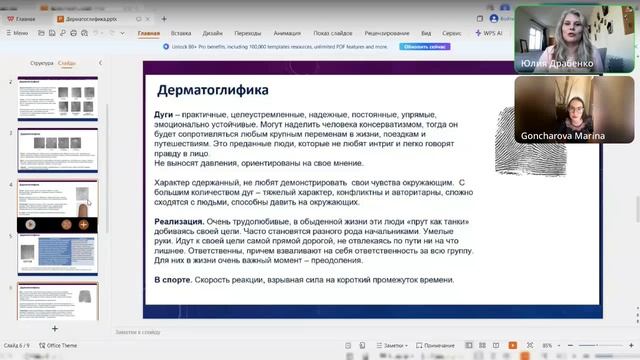Collapse the slide panel with chevron
The height and width of the screenshot is (360, 640).
click(x=100, y=63)
